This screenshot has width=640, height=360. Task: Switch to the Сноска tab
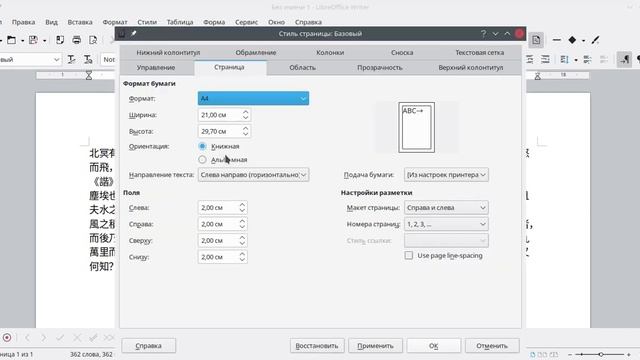[402, 53]
